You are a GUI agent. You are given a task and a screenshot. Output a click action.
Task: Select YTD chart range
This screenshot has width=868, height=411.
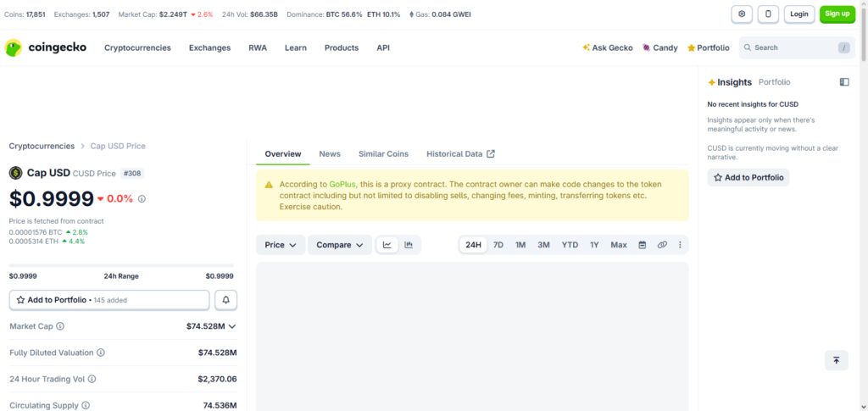[570, 245]
